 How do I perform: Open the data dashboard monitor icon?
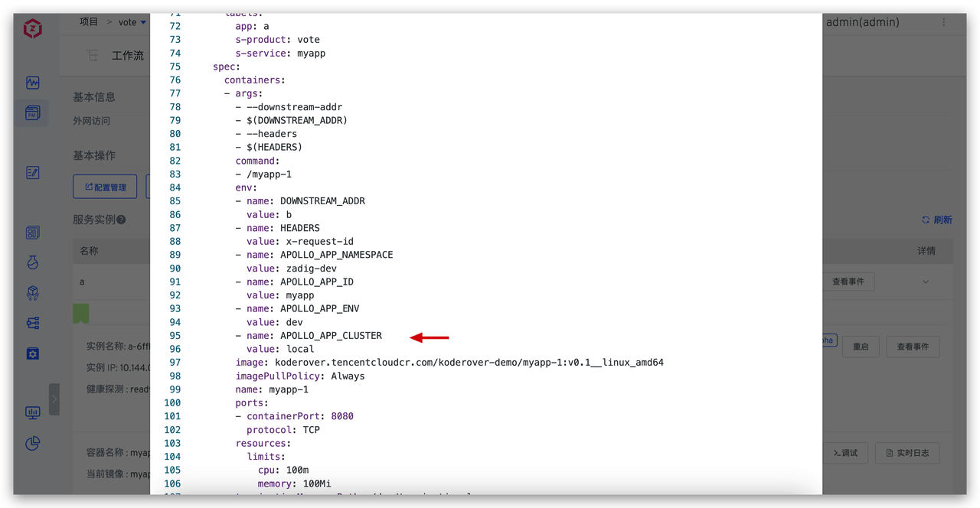32,413
